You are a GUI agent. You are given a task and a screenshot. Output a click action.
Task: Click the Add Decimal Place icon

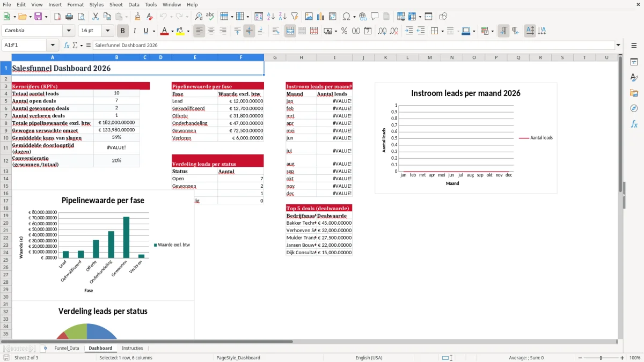tap(383, 31)
